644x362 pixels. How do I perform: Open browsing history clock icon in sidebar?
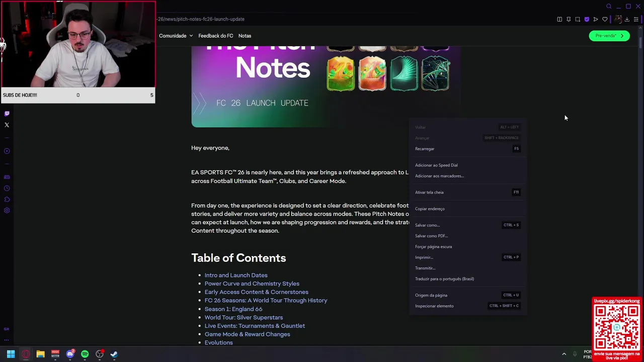[7, 188]
